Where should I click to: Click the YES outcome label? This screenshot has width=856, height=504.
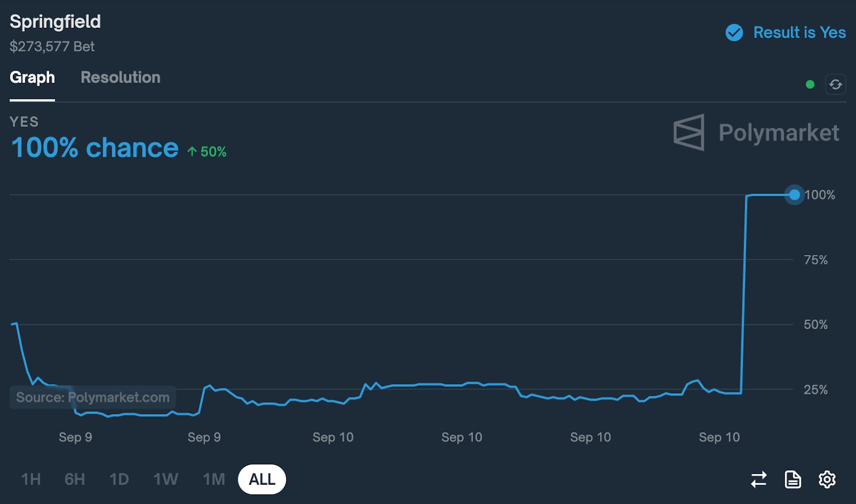point(24,122)
